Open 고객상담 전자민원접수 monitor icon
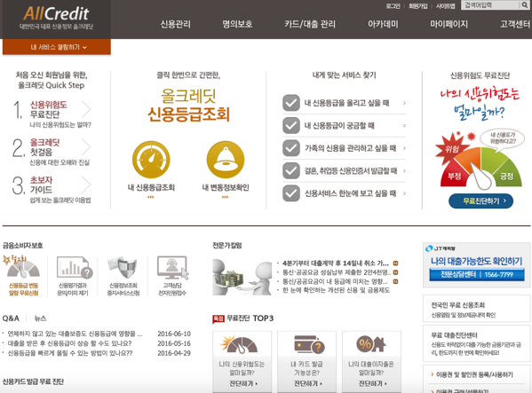Viewport: 532px width, 393px height. coord(172,268)
